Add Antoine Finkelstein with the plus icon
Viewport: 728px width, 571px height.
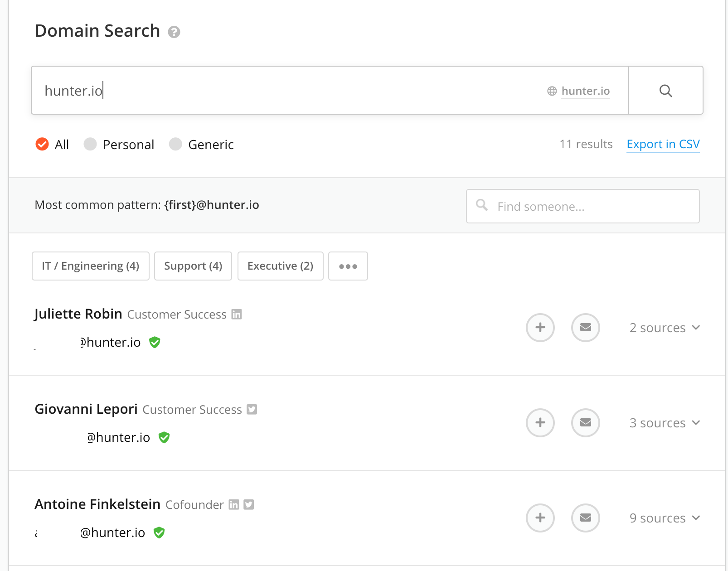point(540,518)
